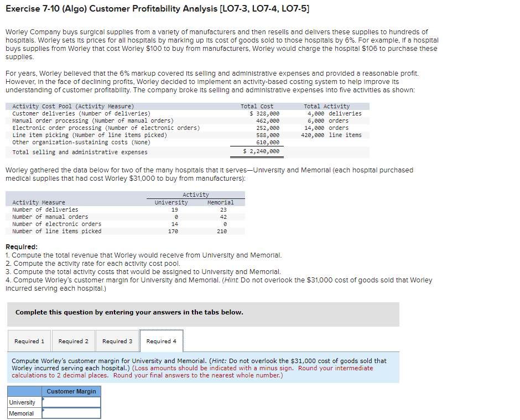The image size is (520, 420).
Task: Select the Number of line items picked row
Action: (61, 231)
